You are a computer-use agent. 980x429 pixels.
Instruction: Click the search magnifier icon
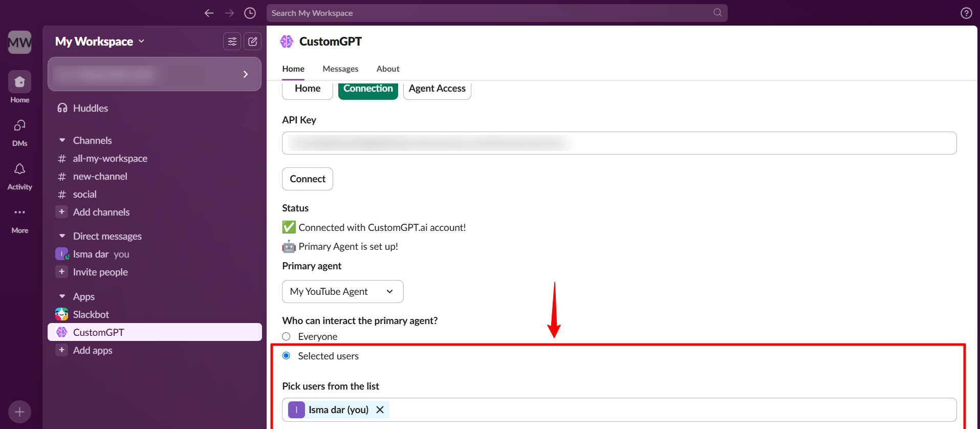[717, 13]
